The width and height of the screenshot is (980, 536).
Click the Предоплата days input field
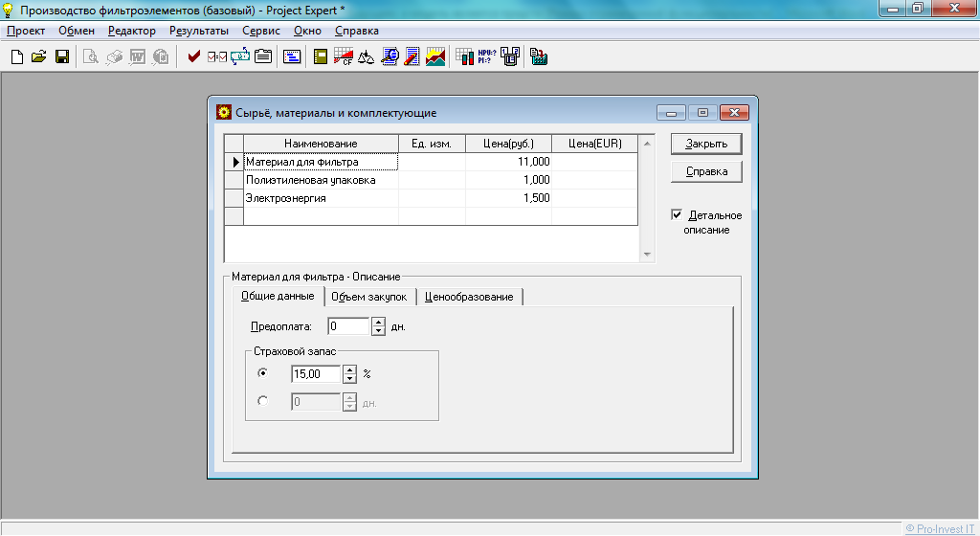pos(348,326)
